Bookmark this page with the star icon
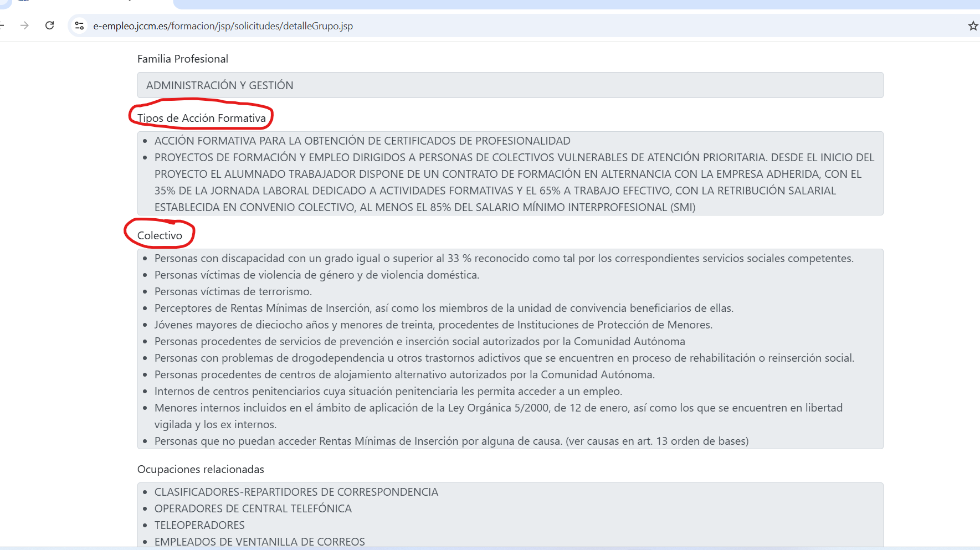This screenshot has height=550, width=980. tap(973, 25)
